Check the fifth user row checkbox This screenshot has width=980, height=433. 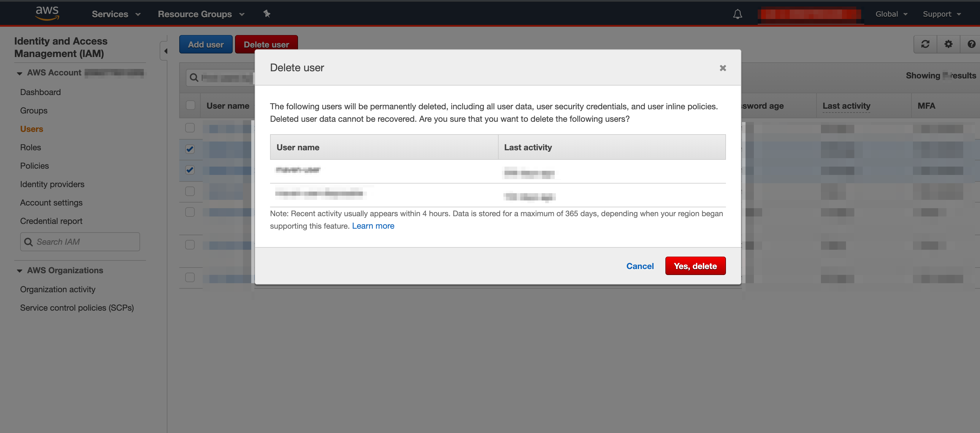coord(190,212)
